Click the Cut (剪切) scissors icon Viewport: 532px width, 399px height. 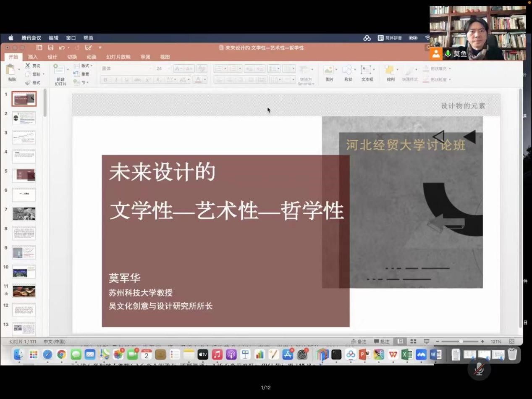[28, 66]
